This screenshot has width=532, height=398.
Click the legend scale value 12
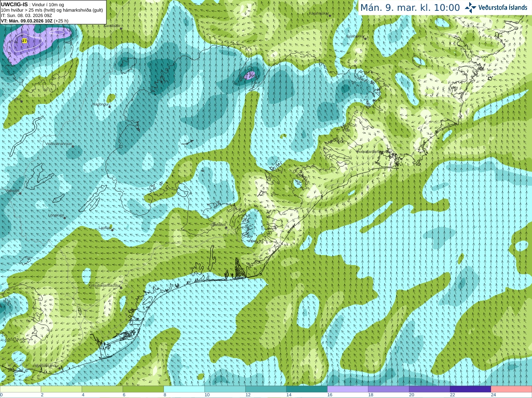(x=248, y=395)
